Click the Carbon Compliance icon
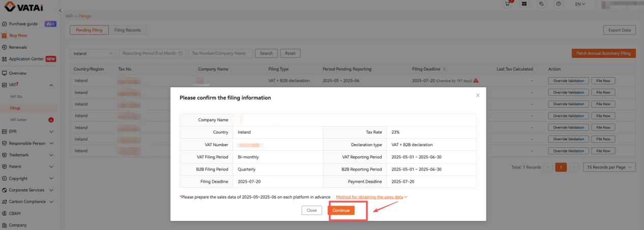The image size is (644, 230). [x=5, y=202]
